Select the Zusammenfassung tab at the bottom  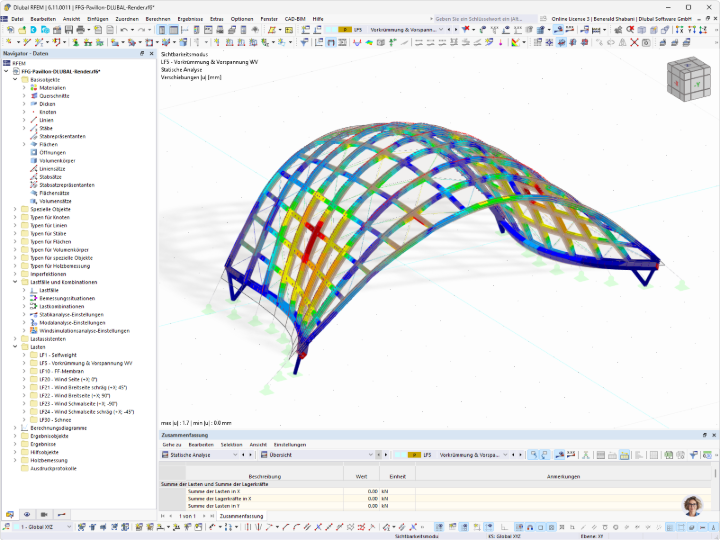click(x=241, y=516)
